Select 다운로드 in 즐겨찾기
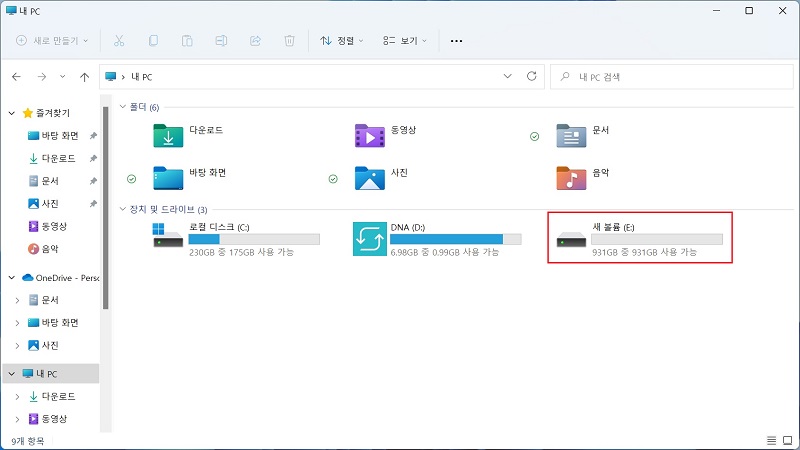This screenshot has width=800, height=450. 52,159
